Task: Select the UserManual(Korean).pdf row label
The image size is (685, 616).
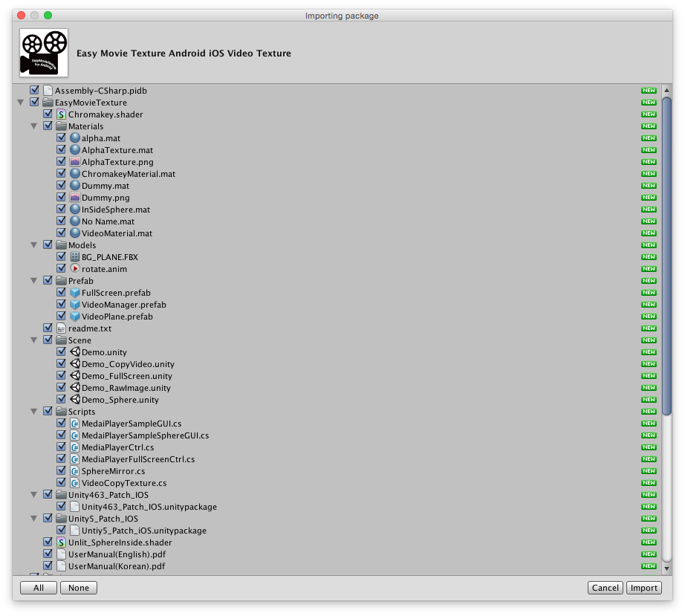Action: coord(117,566)
